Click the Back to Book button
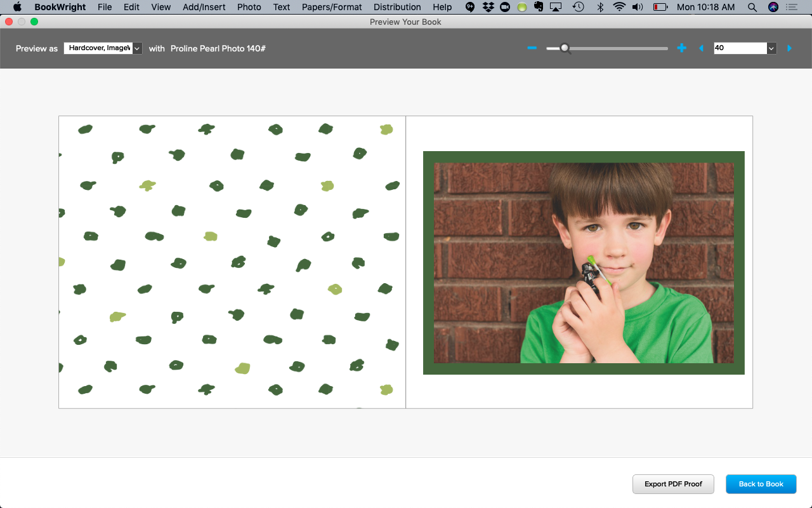Image resolution: width=812 pixels, height=508 pixels. point(761,484)
